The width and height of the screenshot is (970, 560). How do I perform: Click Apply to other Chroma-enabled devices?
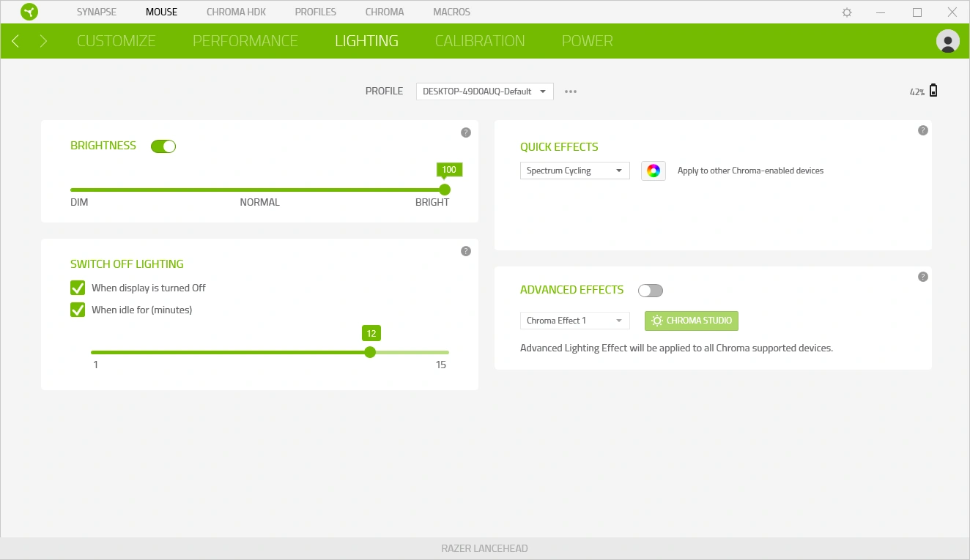751,171
